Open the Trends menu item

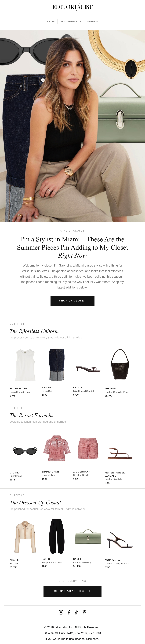point(92,21)
